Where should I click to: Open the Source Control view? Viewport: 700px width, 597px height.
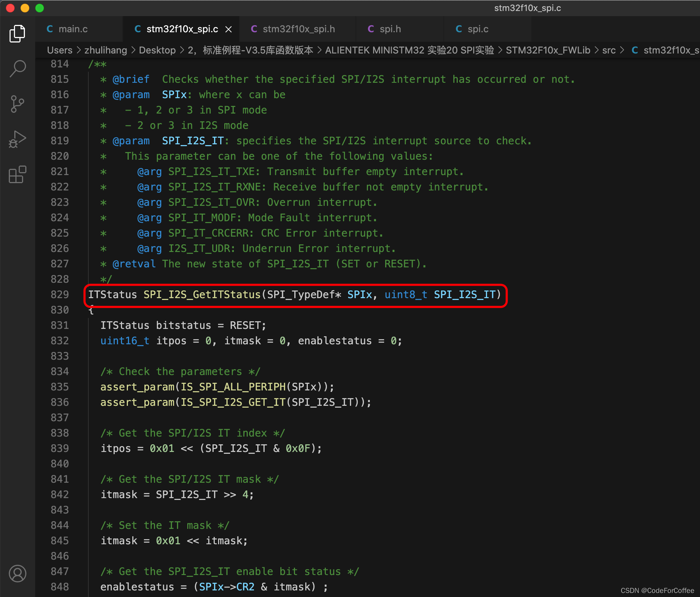(x=17, y=104)
